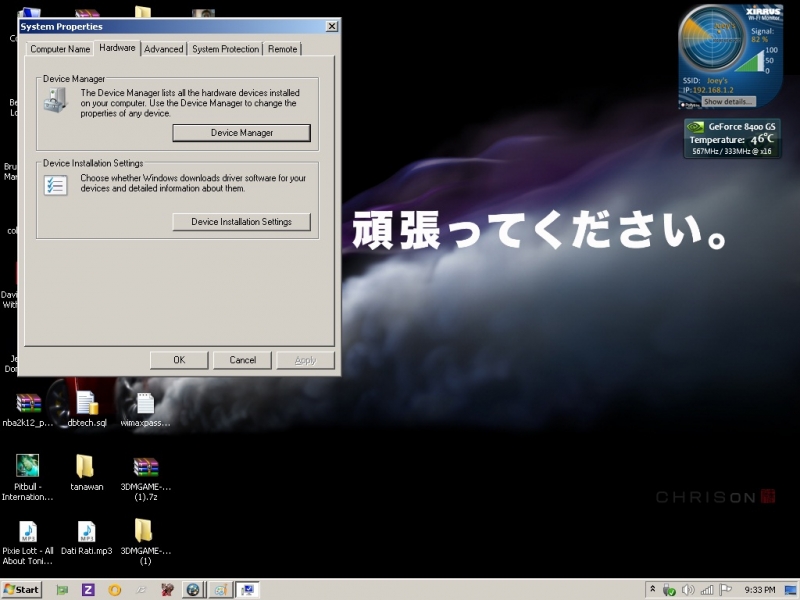
Task: Click the Device Installation Settings button
Action: pyautogui.click(x=241, y=222)
